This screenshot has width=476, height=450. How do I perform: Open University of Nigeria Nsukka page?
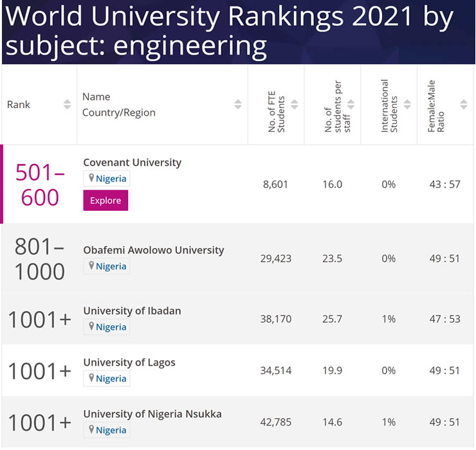coord(152,414)
